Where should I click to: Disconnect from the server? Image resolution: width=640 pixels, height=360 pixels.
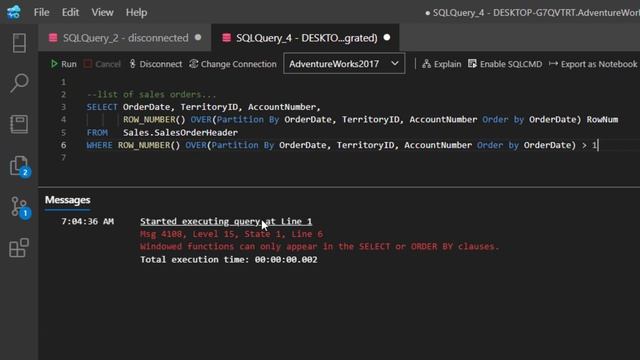(x=156, y=64)
